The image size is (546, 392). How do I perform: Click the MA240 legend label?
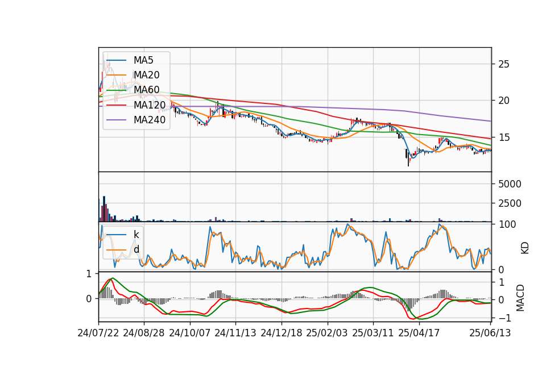150,120
